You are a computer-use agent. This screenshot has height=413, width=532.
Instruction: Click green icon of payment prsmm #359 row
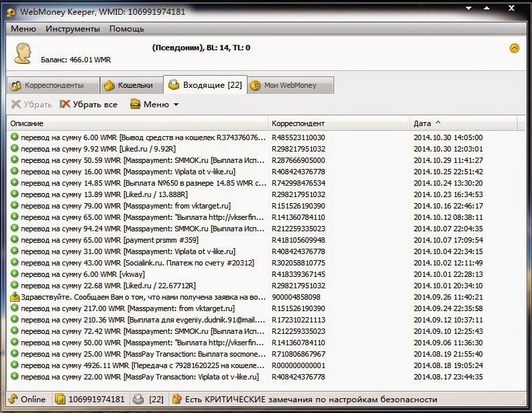point(14,239)
